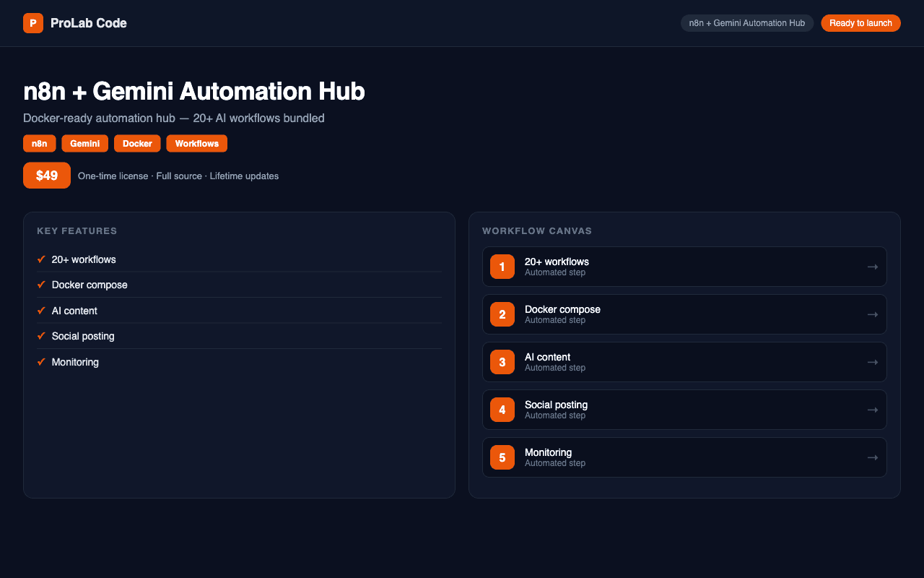The image size is (924, 578).
Task: Click the n8n + Gemini Automation Hub header pill
Action: (x=747, y=23)
